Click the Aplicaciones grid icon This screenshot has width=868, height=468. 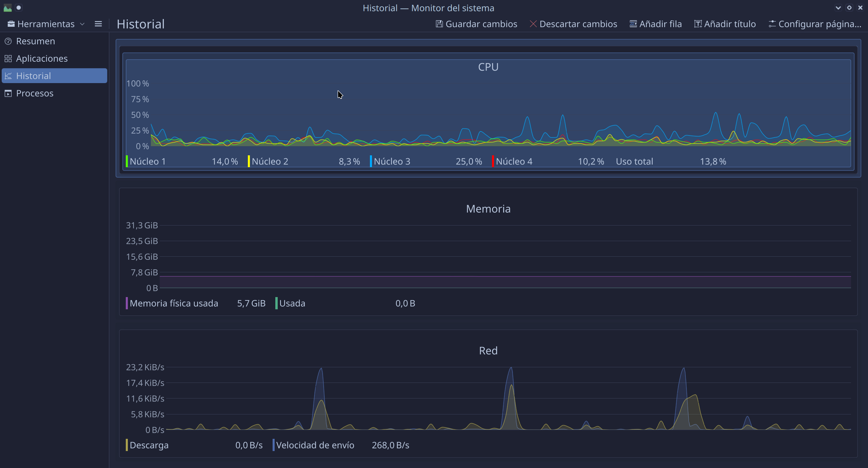[8, 59]
